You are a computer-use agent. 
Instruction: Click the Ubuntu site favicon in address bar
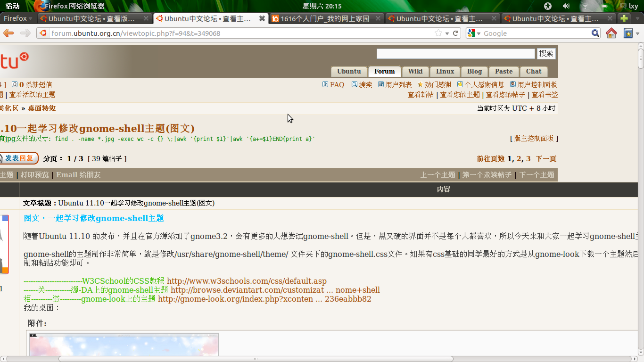pyautogui.click(x=43, y=33)
